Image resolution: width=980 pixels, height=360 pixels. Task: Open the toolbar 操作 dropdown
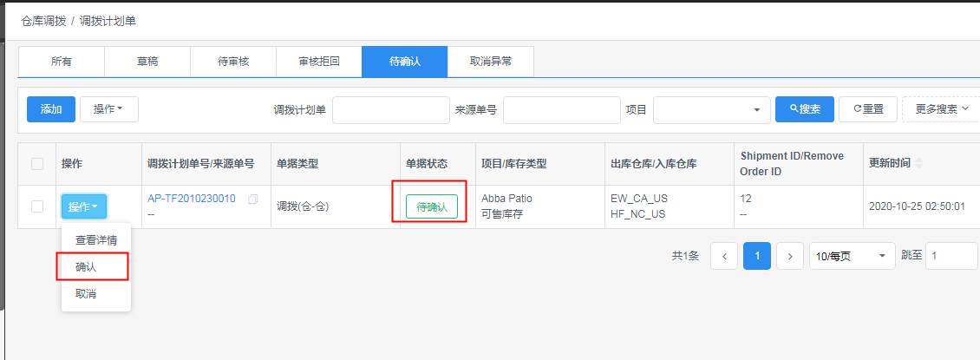(x=109, y=109)
